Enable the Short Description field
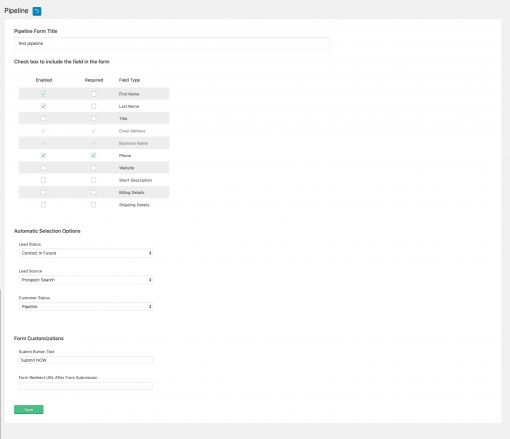 point(43,180)
